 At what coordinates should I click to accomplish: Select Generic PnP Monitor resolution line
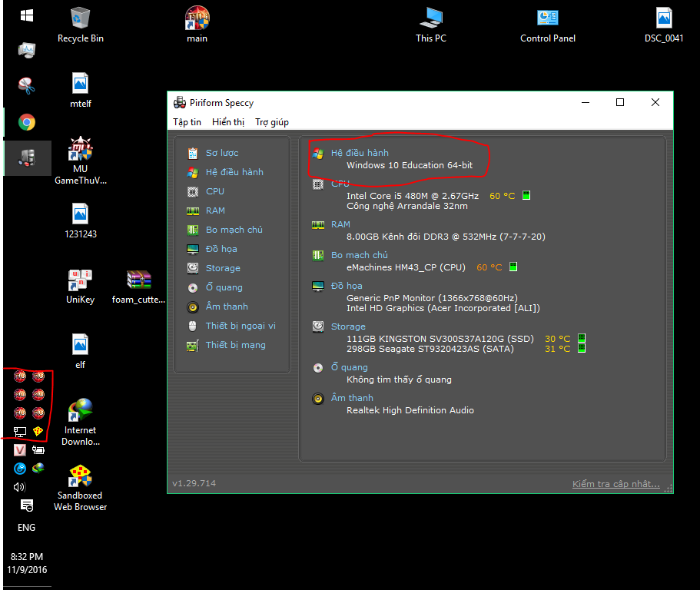point(432,298)
